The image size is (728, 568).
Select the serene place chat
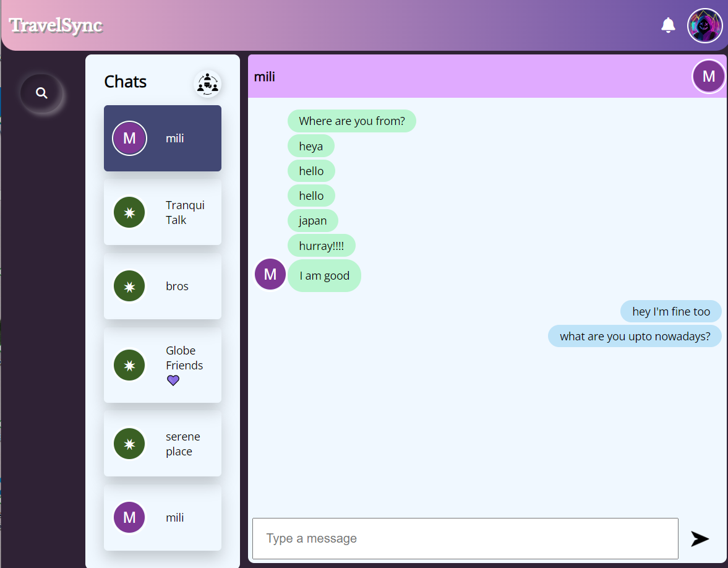182,444
